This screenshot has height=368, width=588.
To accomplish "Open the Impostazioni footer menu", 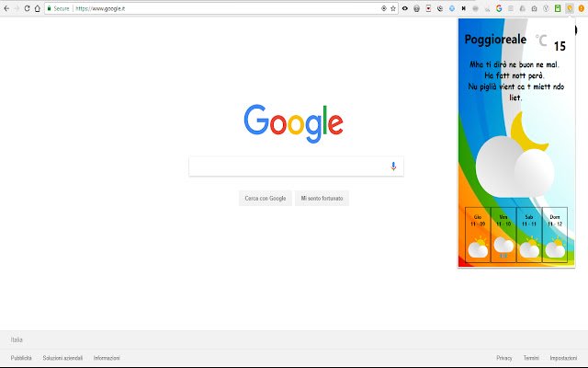I will tap(563, 358).
